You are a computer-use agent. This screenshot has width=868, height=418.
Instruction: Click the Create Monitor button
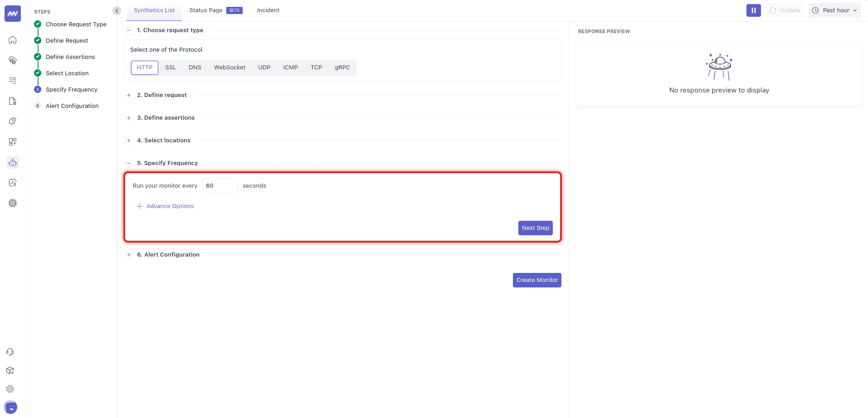[537, 280]
